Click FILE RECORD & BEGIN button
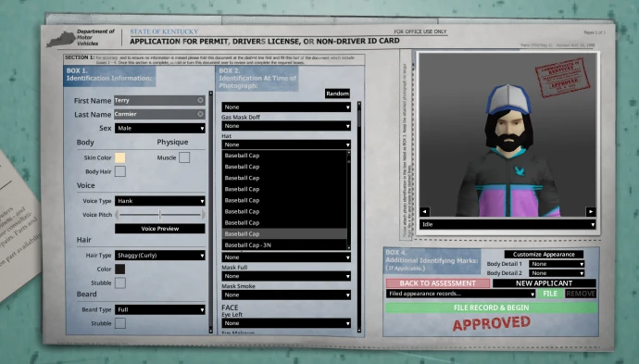This screenshot has height=364, width=639. click(x=491, y=308)
